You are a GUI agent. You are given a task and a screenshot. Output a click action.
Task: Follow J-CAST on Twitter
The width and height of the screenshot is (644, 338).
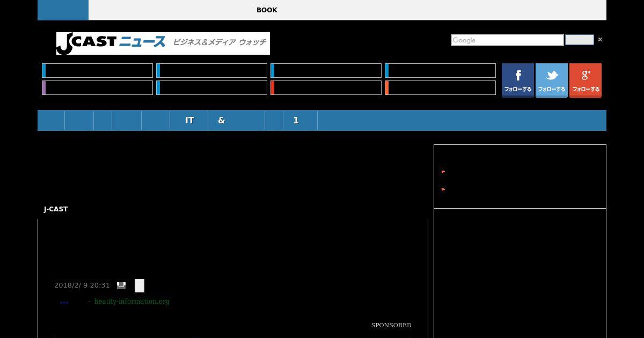point(552,80)
